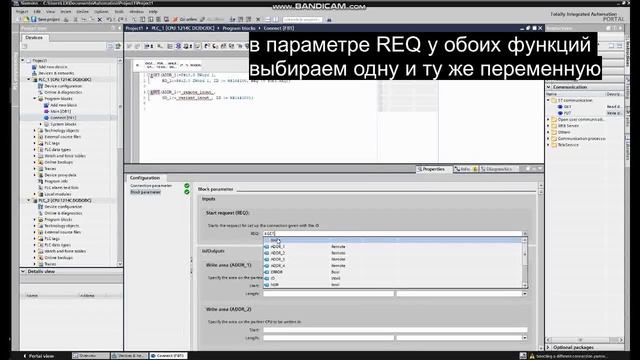The width and height of the screenshot is (640, 360).
Task: Select the Devices tab in project tree
Action: click(34, 38)
